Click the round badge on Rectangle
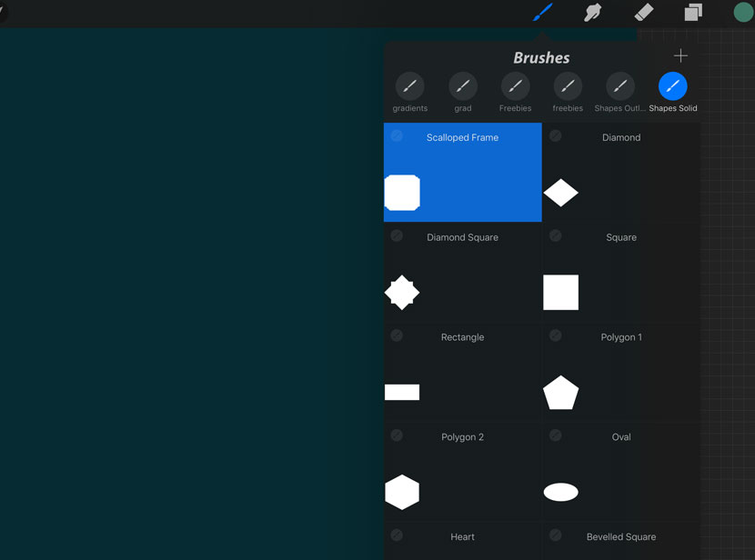 [x=397, y=335]
